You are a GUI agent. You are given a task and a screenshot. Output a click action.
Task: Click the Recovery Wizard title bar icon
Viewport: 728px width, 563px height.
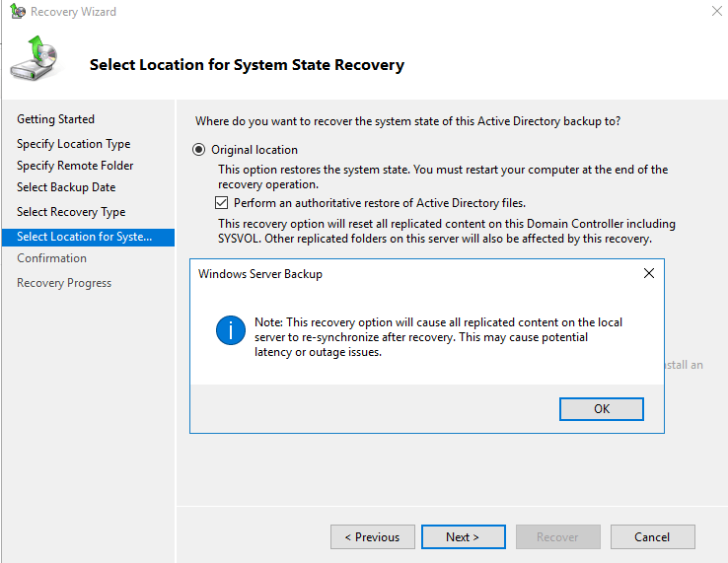pos(16,12)
